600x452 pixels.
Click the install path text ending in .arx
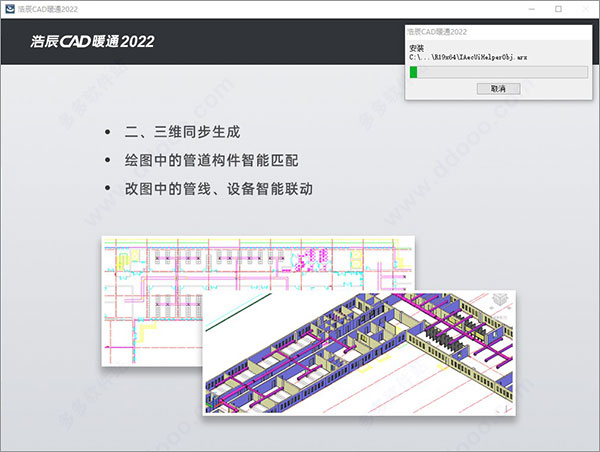coord(468,57)
